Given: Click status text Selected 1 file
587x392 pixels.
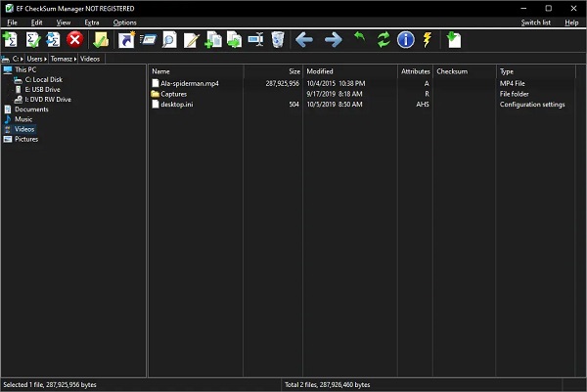Looking at the screenshot, I should [50, 384].
